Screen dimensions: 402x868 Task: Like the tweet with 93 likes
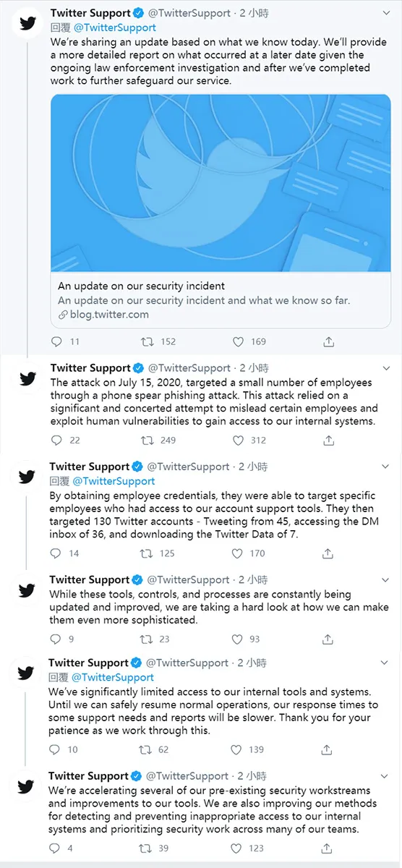click(237, 639)
